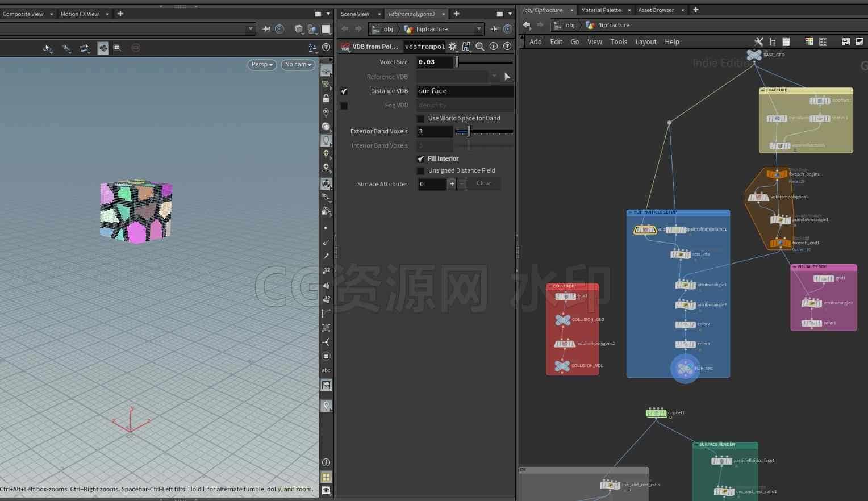Toggle background image display icon in viewport toolbar

point(326,385)
